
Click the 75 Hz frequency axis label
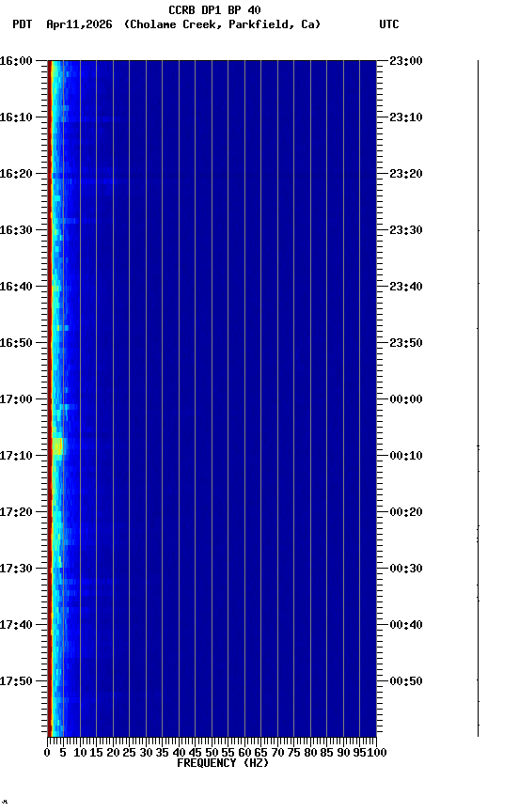[293, 753]
